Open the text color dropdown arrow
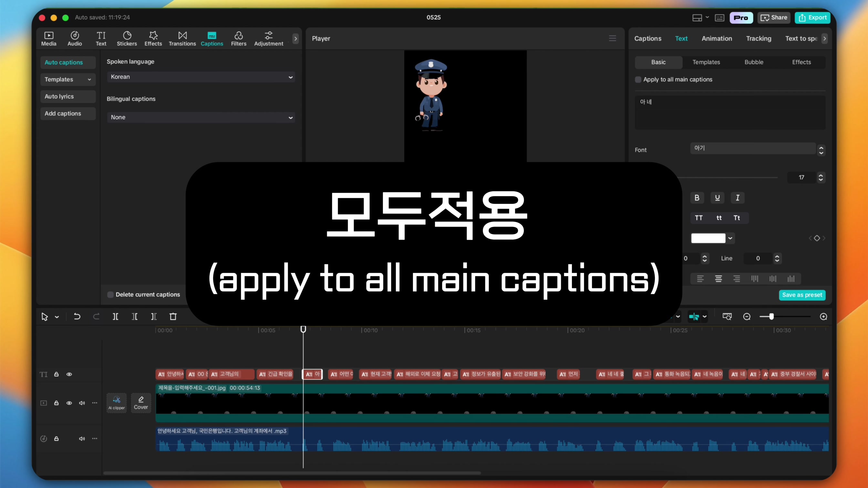The height and width of the screenshot is (488, 868). 730,238
